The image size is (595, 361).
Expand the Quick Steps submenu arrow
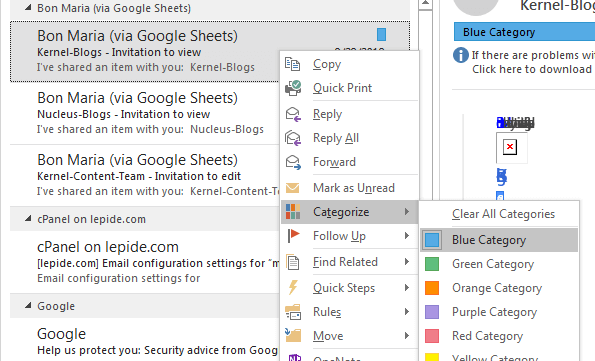pyautogui.click(x=407, y=288)
